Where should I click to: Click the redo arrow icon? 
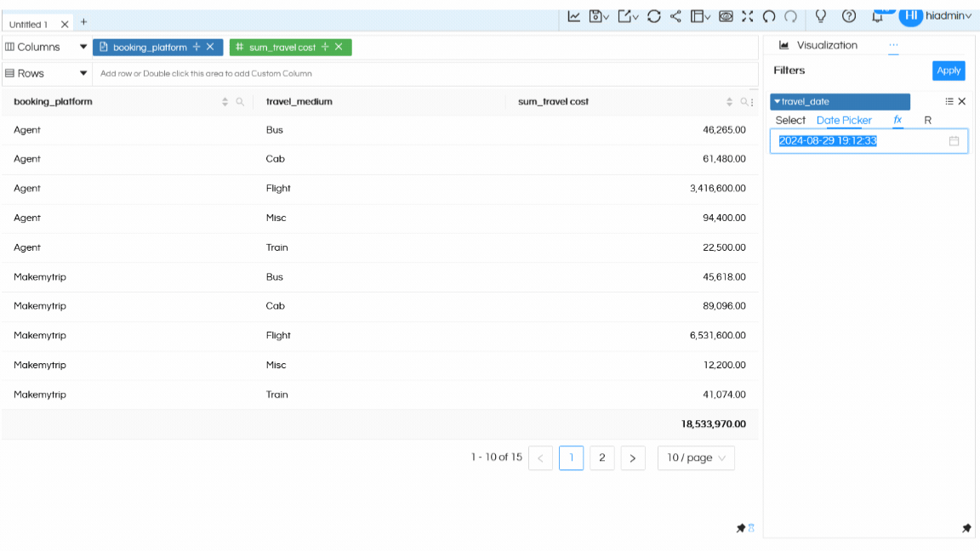click(790, 16)
